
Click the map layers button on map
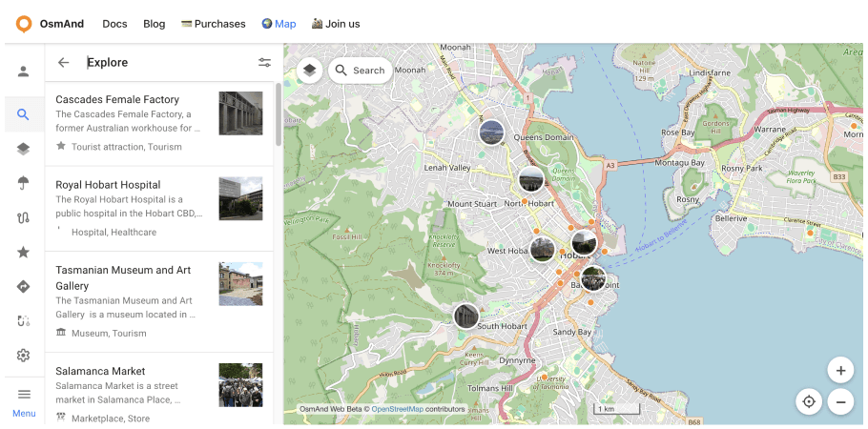310,71
